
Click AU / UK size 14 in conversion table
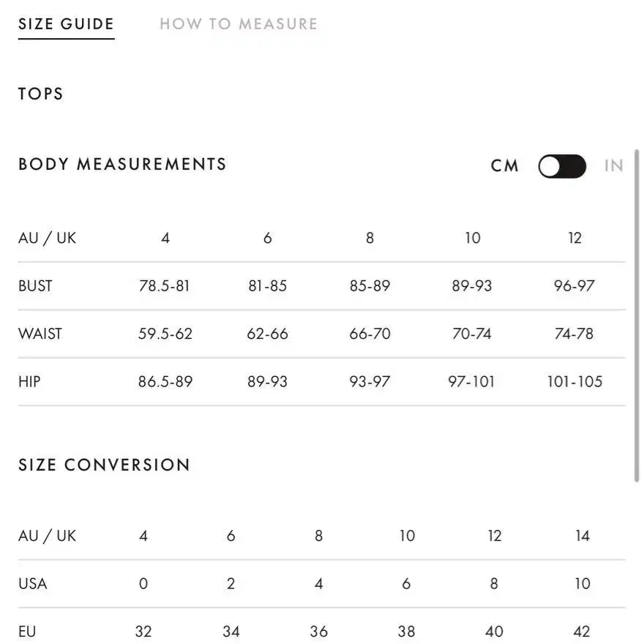coord(583,536)
